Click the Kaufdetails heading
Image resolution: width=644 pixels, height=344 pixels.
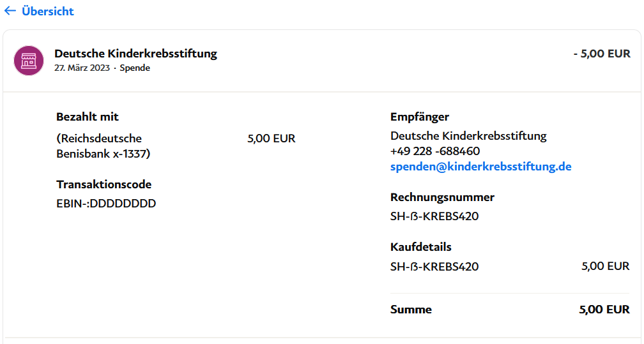(421, 247)
